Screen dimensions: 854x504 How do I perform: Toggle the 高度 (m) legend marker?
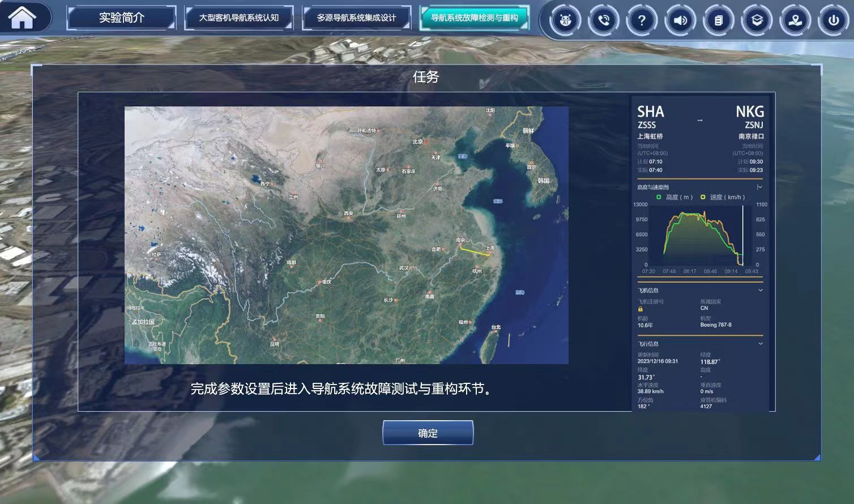pos(659,197)
